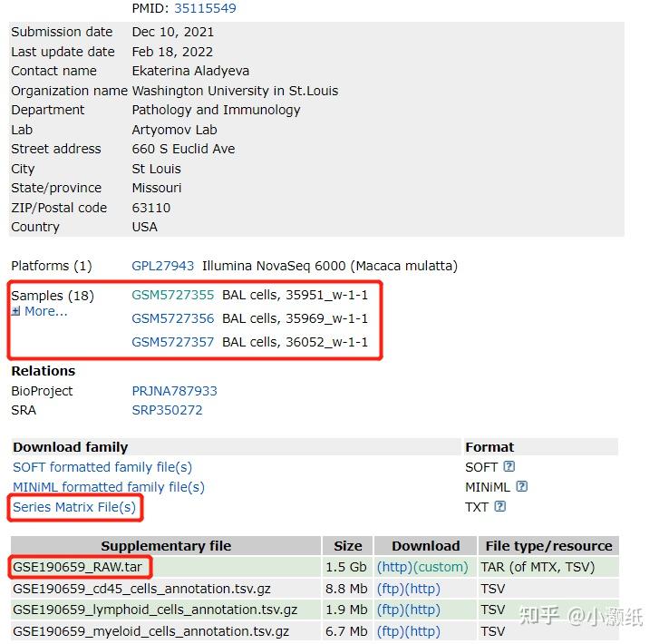Click help icon next to SOFT format
Viewport: 659px width, 644px height.
509,466
